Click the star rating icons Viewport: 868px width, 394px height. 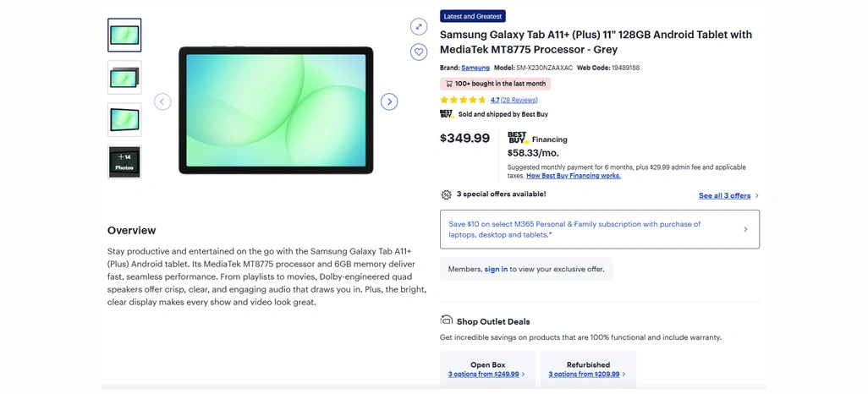click(464, 100)
